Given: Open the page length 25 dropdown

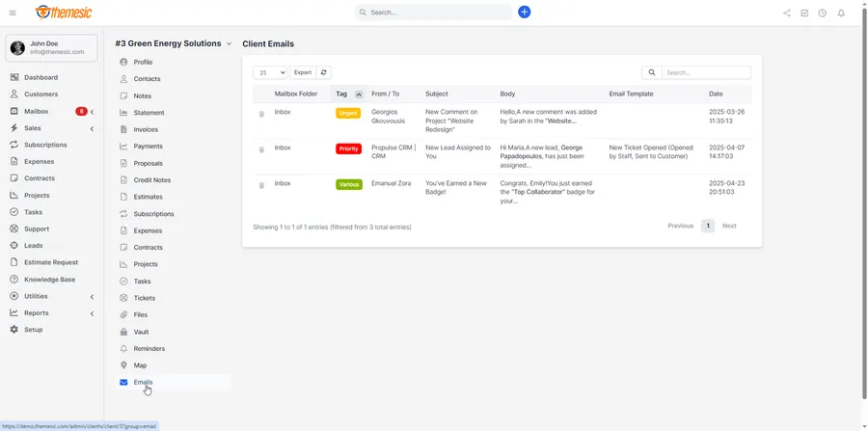Looking at the screenshot, I should (270, 72).
